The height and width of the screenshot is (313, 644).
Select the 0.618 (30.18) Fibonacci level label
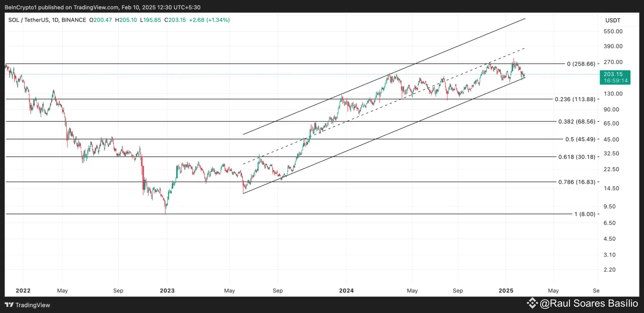click(x=577, y=156)
